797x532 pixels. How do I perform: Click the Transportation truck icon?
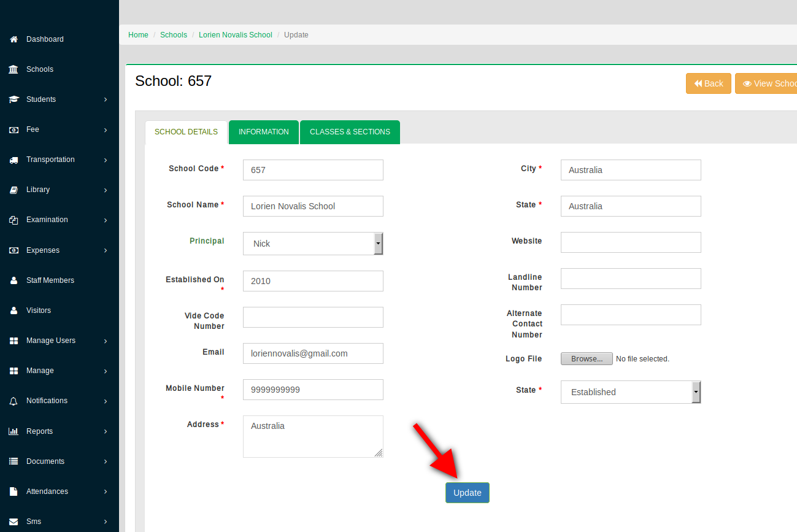13,160
